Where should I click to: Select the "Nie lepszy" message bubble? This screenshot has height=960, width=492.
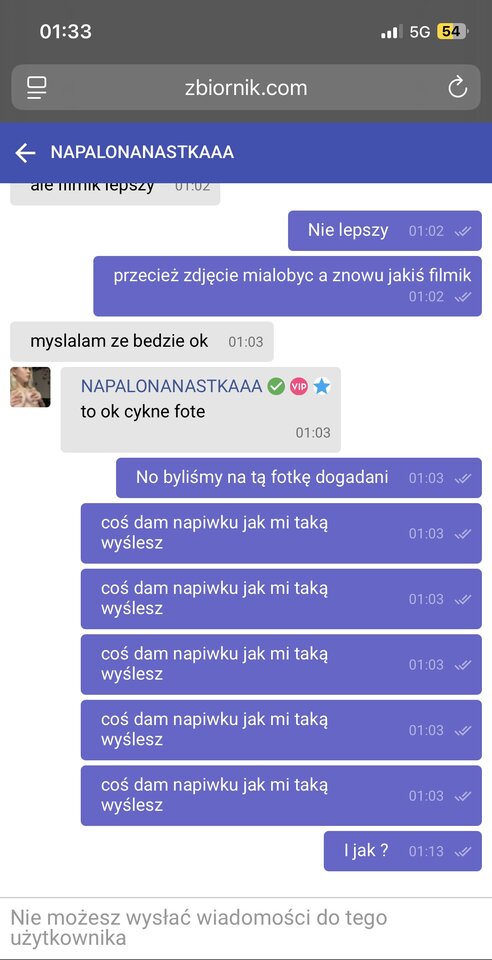[x=385, y=231]
